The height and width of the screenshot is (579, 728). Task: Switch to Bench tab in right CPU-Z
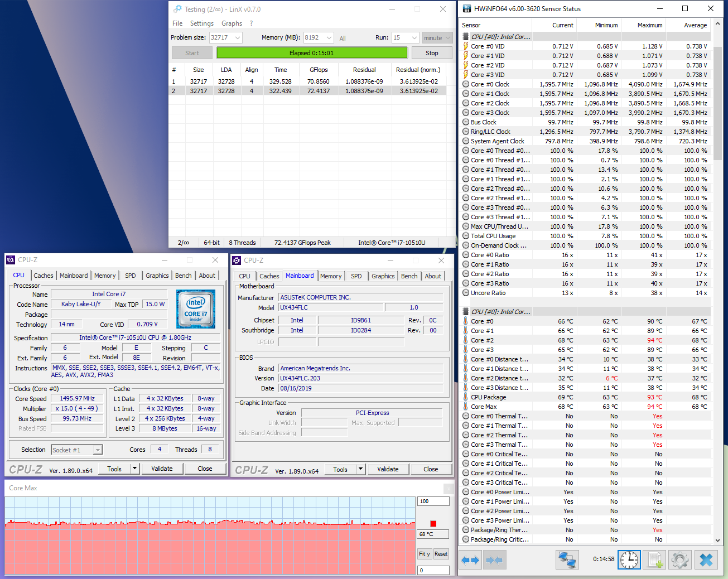point(409,276)
